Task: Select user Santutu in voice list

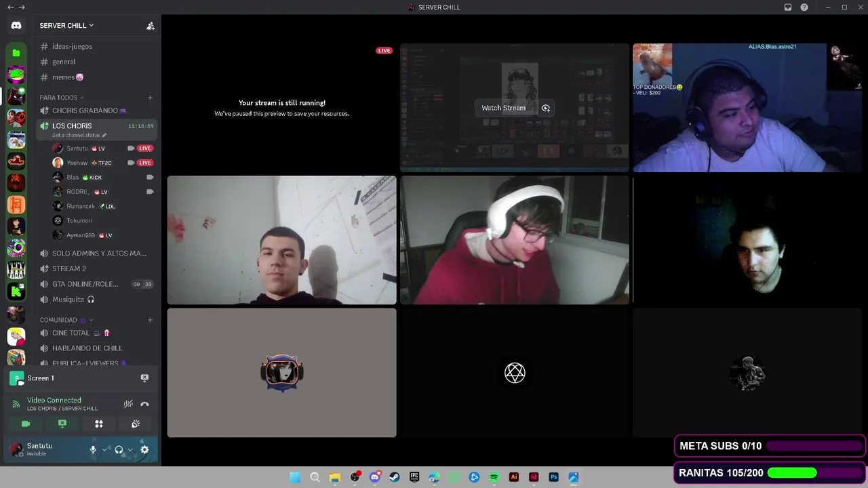Action: 102,148
